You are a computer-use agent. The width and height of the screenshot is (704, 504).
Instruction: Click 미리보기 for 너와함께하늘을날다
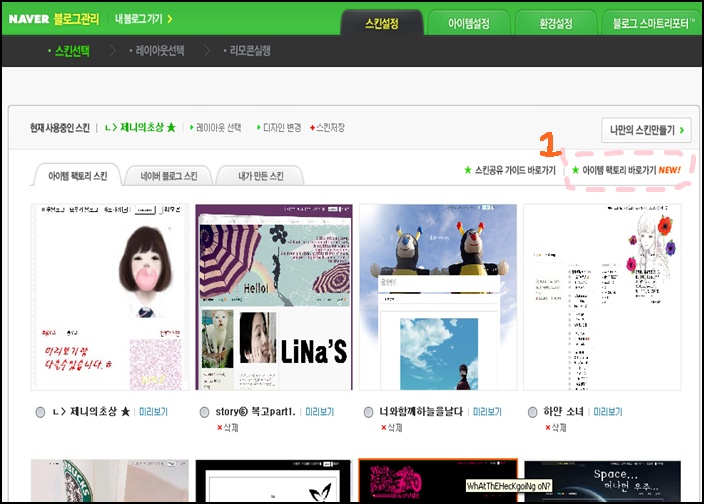(488, 412)
